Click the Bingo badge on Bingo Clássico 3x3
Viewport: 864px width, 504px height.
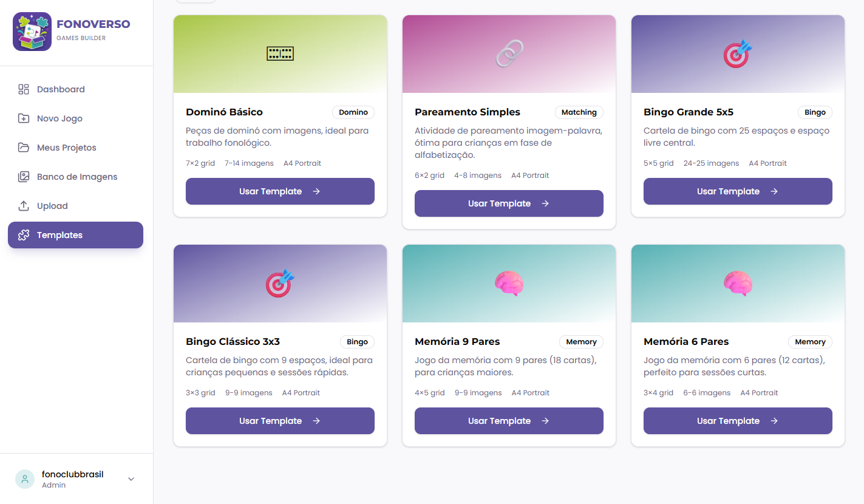[357, 342]
